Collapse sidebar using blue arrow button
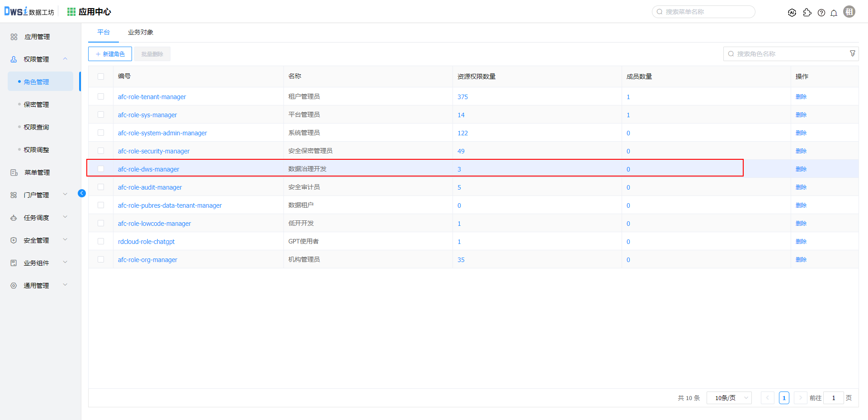 (x=82, y=193)
